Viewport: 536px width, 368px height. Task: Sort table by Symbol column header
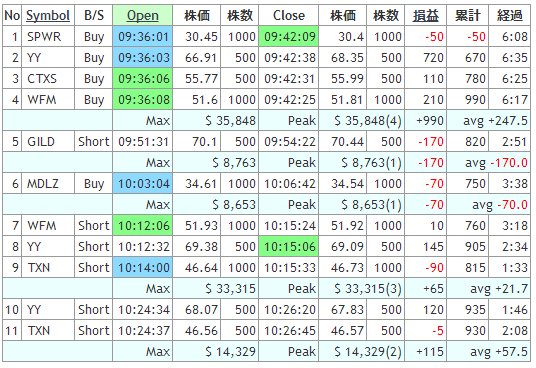[x=48, y=15]
